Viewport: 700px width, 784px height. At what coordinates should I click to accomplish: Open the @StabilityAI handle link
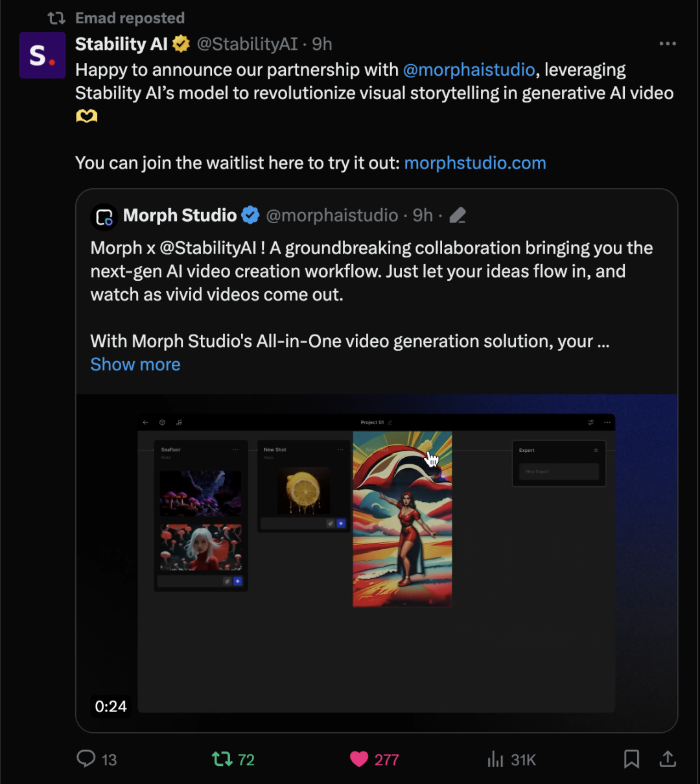pos(247,44)
